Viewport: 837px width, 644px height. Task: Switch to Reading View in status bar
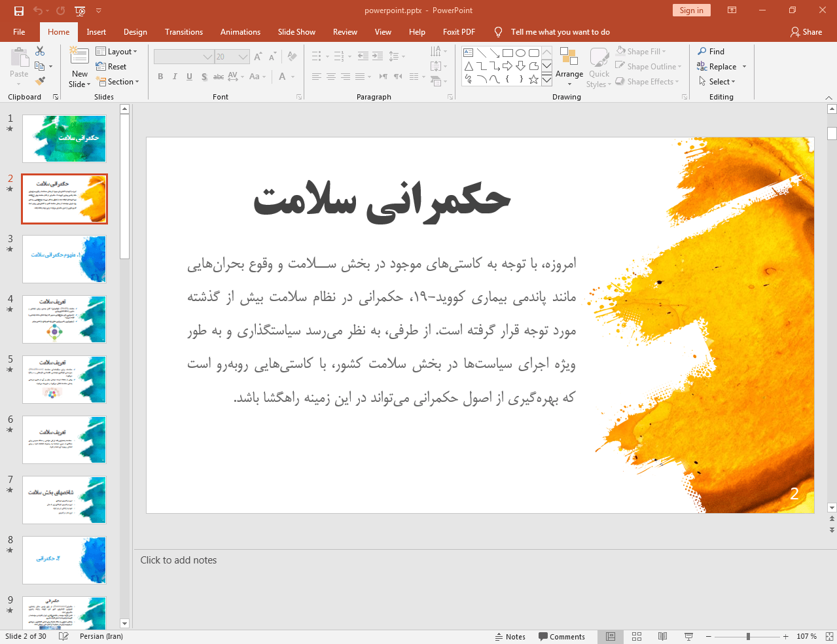click(662, 636)
